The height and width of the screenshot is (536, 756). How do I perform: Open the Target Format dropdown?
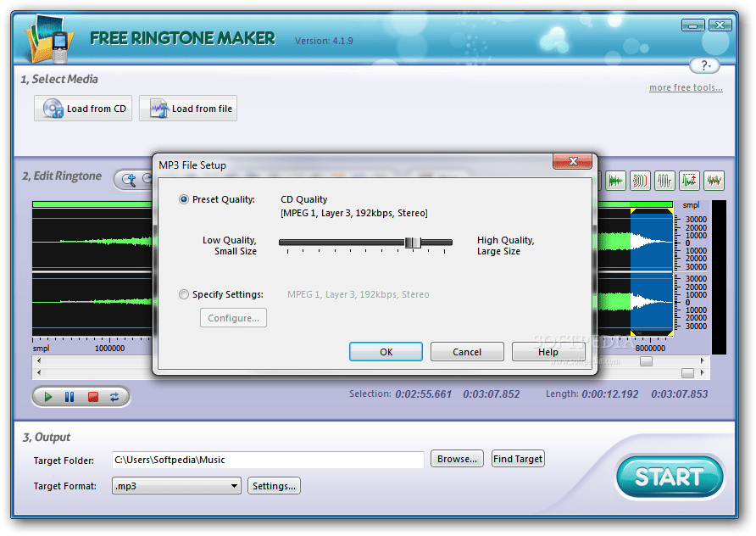pyautogui.click(x=236, y=485)
